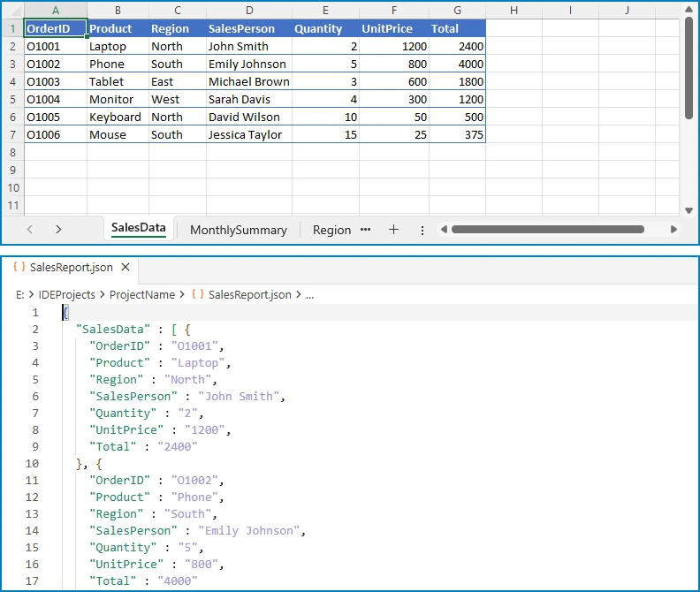This screenshot has height=592, width=700.
Task: Select the SalesPerson header cell
Action: [x=249, y=28]
